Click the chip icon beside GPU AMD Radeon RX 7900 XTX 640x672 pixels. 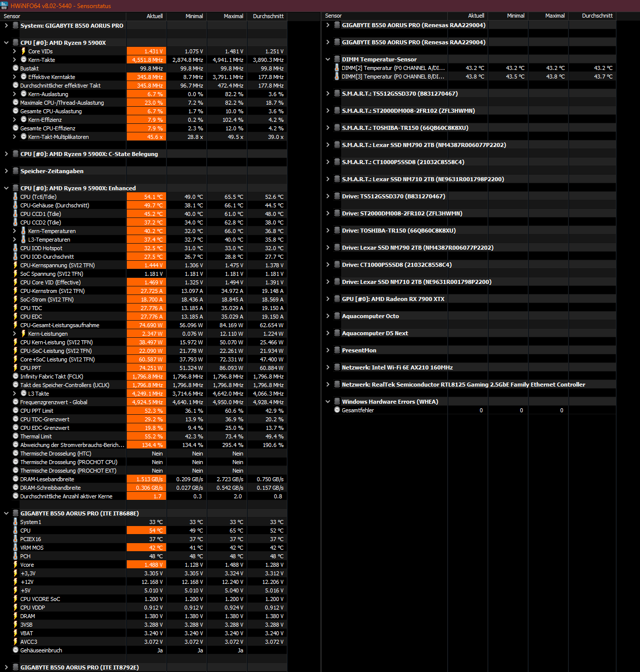pyautogui.click(x=337, y=299)
